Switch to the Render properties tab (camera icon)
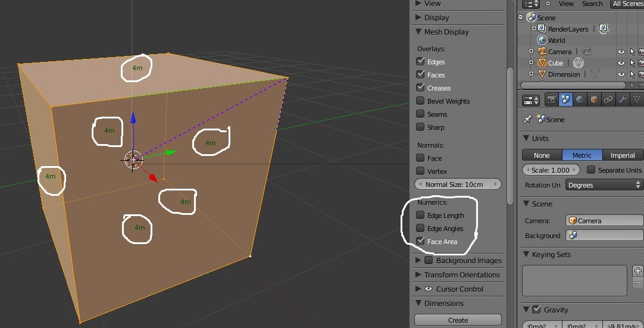 [x=552, y=99]
